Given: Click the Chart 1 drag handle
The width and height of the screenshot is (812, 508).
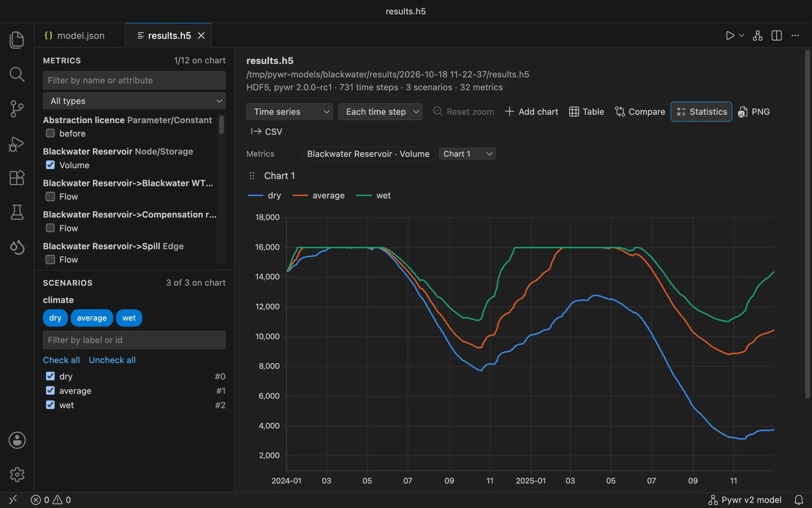Looking at the screenshot, I should [x=252, y=176].
